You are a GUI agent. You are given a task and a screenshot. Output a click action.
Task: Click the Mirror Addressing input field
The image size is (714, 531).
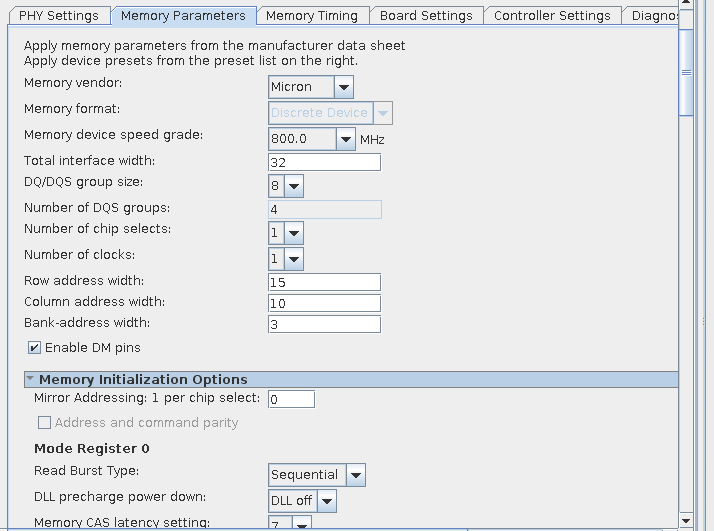coord(291,399)
